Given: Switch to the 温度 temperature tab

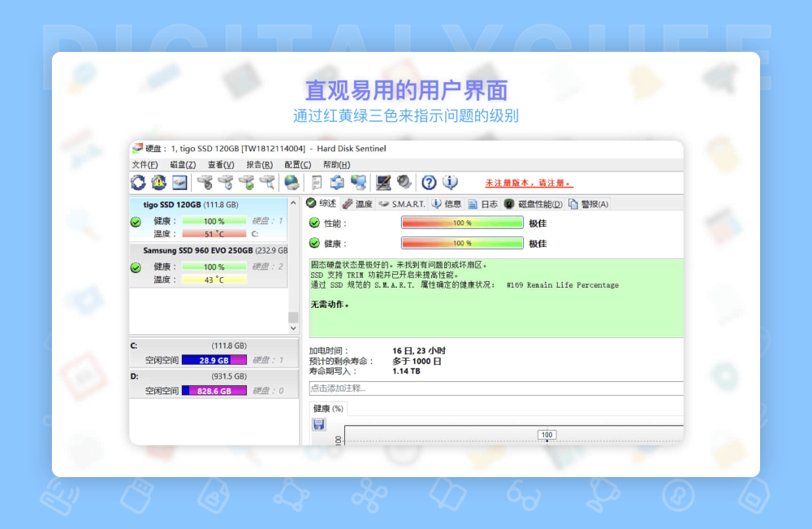Looking at the screenshot, I should [358, 204].
